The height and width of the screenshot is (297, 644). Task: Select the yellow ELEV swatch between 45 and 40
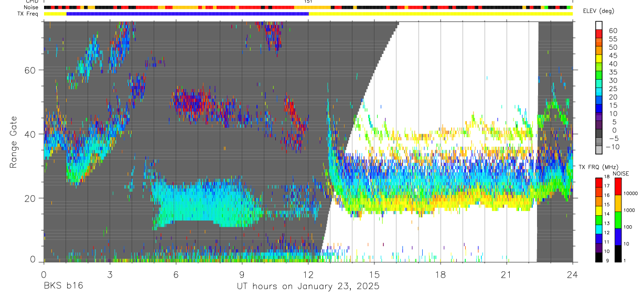tap(599, 58)
